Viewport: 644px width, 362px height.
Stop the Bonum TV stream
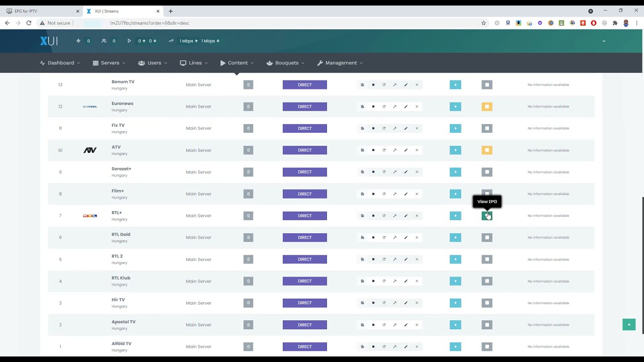[373, 85]
